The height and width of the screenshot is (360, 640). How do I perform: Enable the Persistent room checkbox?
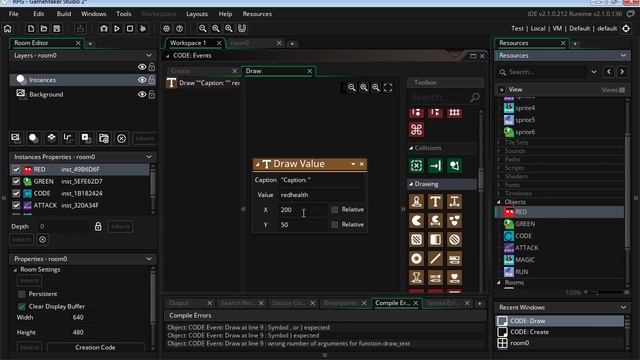point(22,294)
